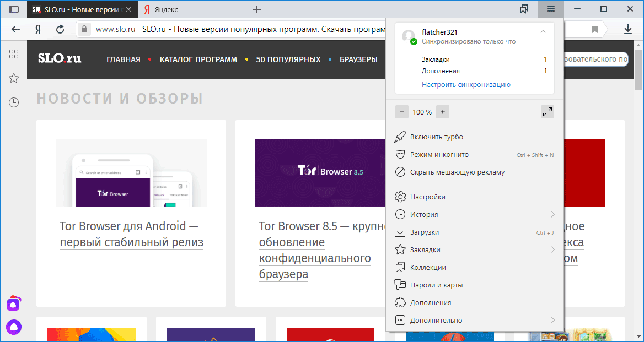Image resolution: width=644 pixels, height=342 pixels.
Task: Open Дополнения sync row in profile panel
Action: [484, 71]
